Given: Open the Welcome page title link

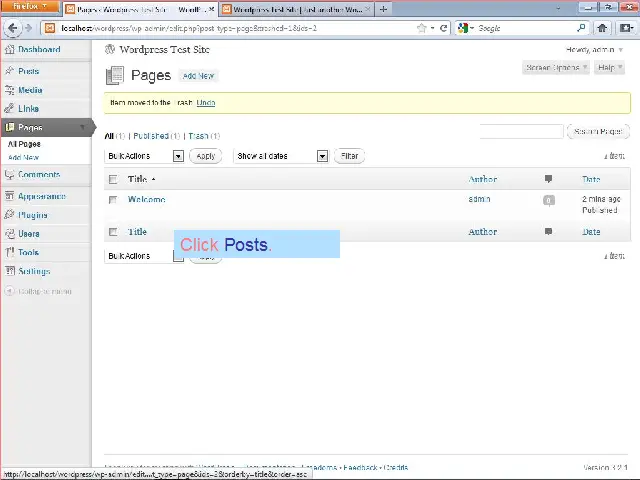Looking at the screenshot, I should [147, 200].
